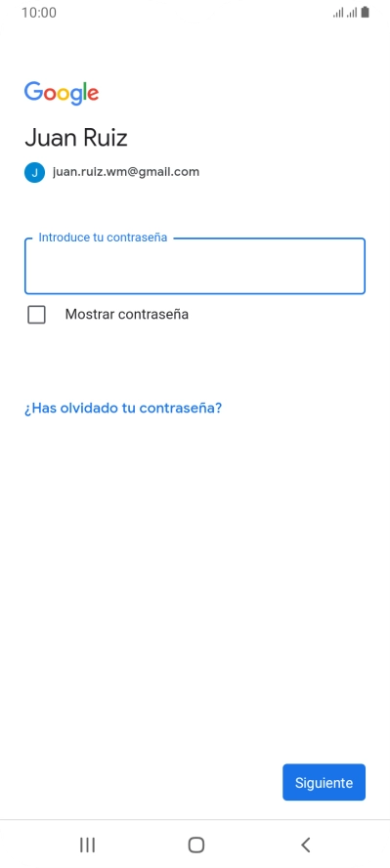Focus the Introduce tu contraseña field

click(195, 266)
